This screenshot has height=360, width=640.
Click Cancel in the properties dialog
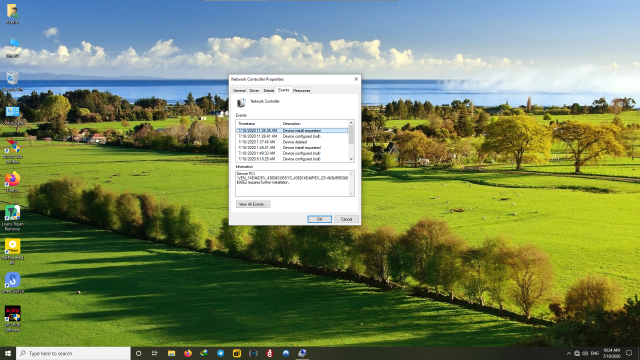click(346, 219)
